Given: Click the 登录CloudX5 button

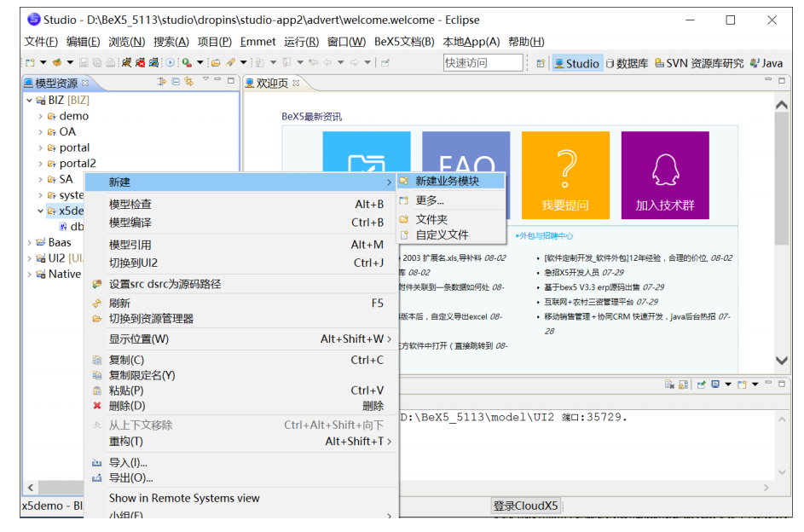Looking at the screenshot, I should (526, 506).
